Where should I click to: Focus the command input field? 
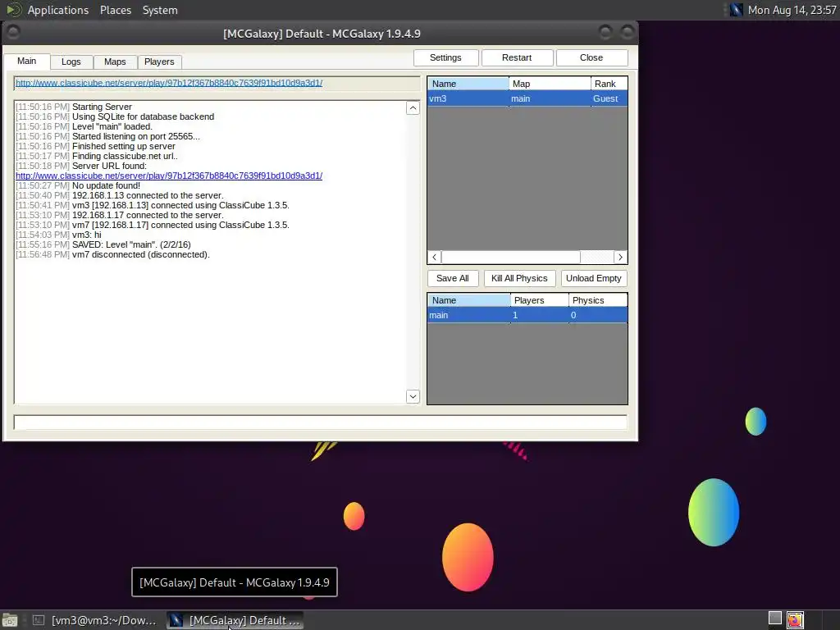pos(321,422)
